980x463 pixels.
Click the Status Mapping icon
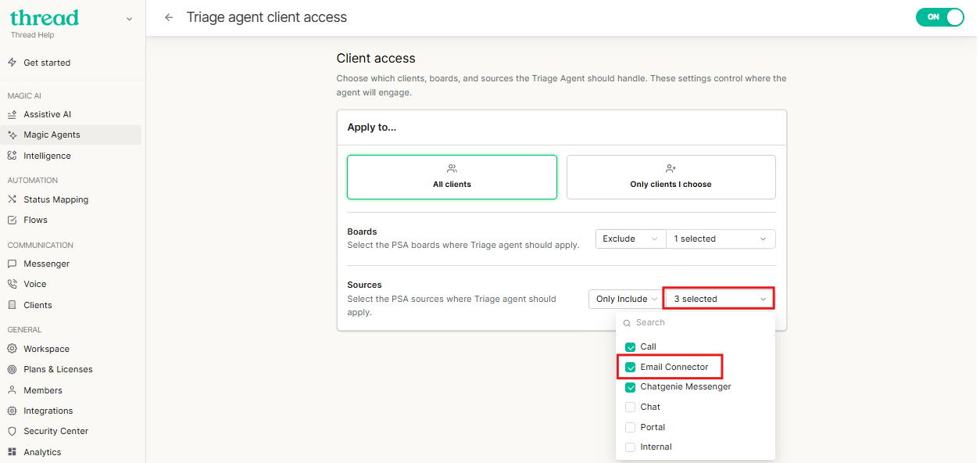13,199
